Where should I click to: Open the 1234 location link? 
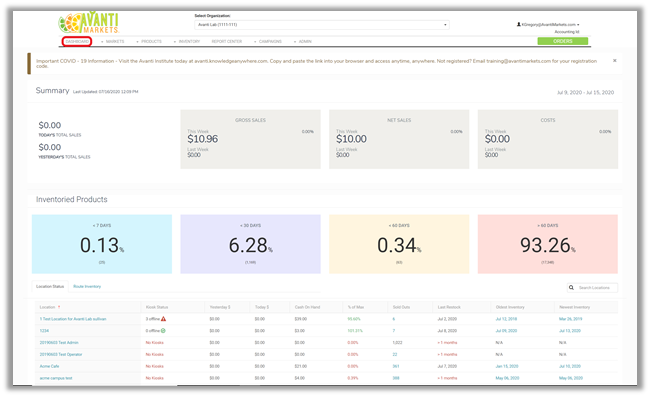(x=44, y=331)
